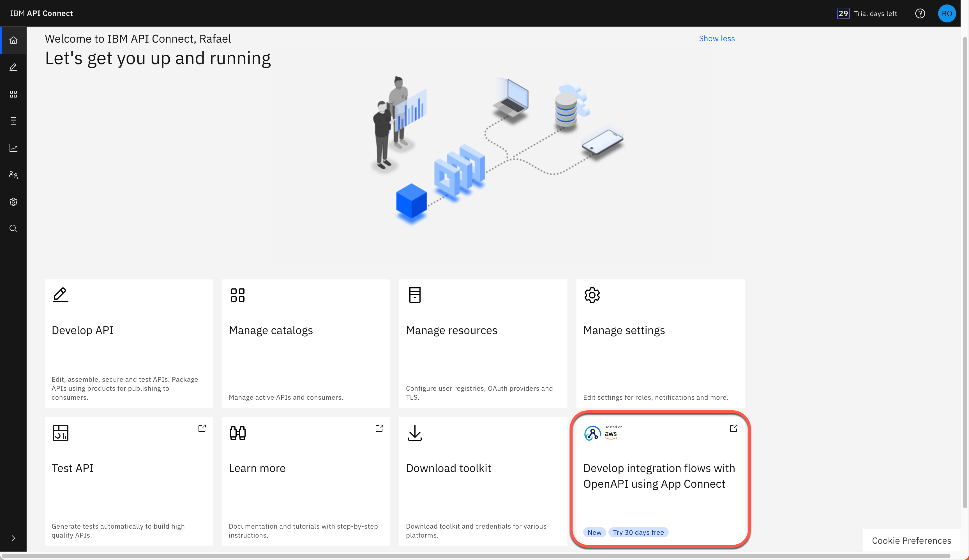Screen dimensions: 969x560
Task: Click the external link icon on Test API card
Action: click(202, 428)
